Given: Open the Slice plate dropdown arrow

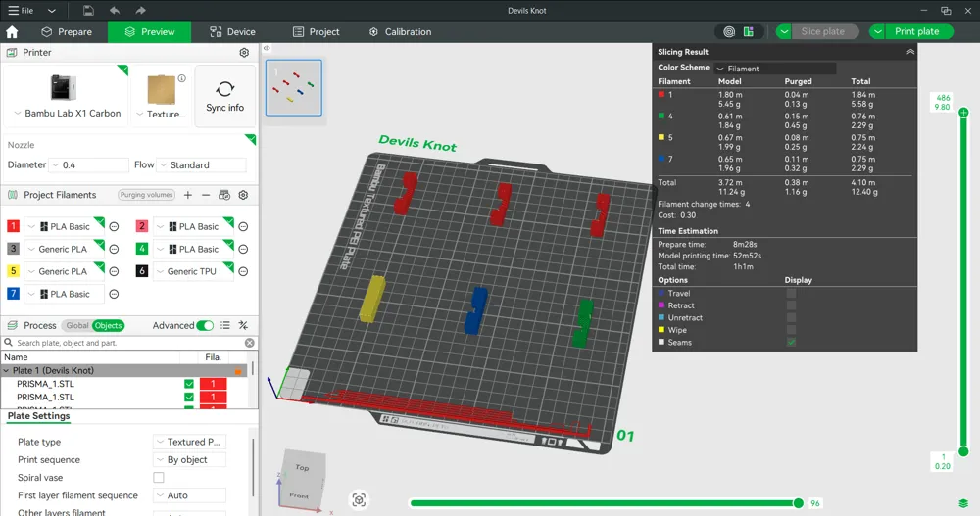Looking at the screenshot, I should 784,32.
